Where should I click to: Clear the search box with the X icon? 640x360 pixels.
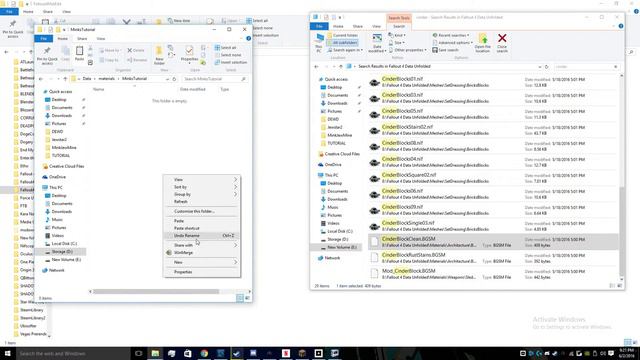click(616, 67)
